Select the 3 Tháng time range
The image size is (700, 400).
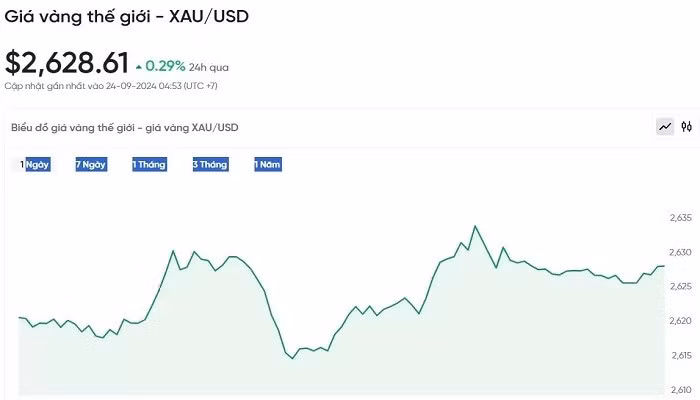210,164
